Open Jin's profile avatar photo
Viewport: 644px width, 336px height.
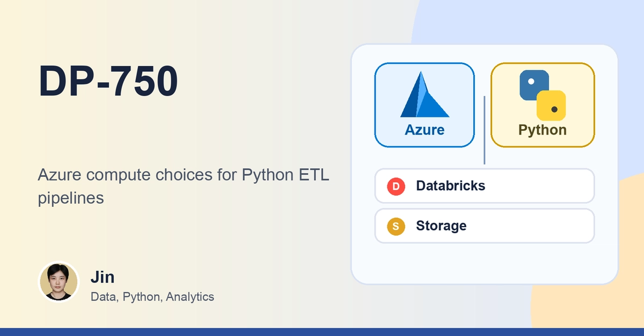click(59, 282)
